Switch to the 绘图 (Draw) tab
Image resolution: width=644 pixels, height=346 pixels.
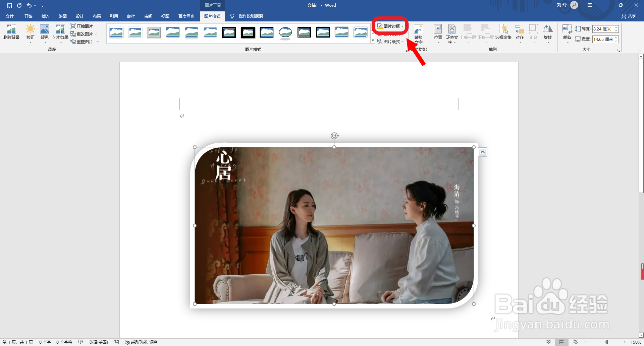click(x=62, y=16)
